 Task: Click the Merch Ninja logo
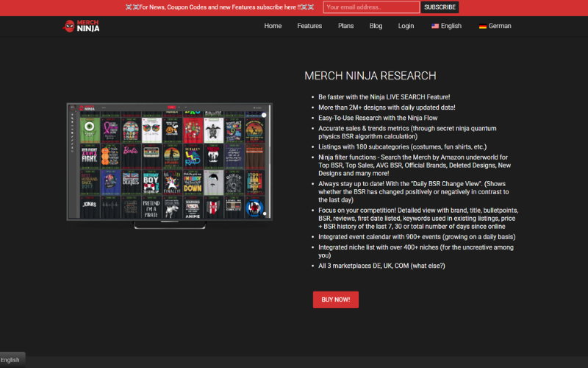(x=81, y=26)
